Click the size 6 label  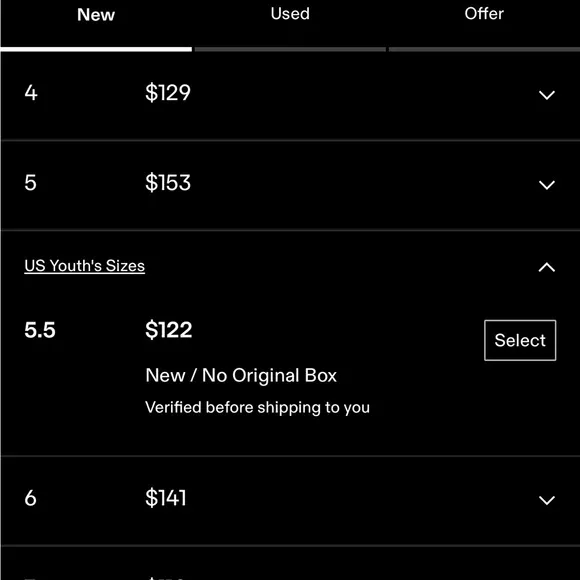pyautogui.click(x=30, y=498)
